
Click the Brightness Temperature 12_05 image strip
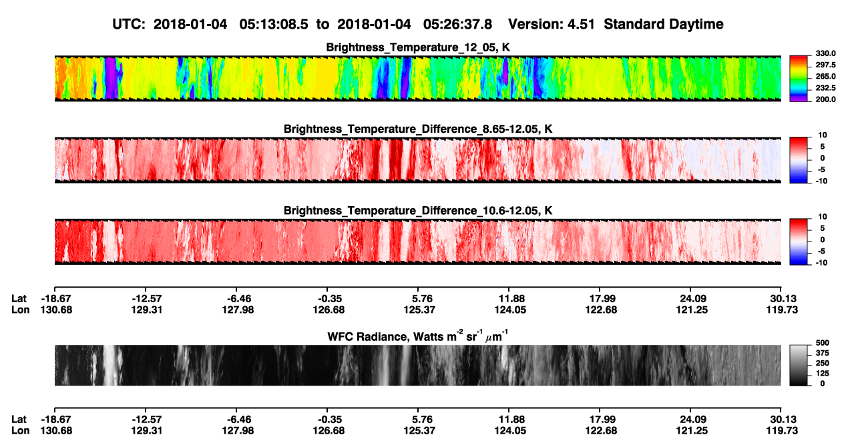[x=417, y=79]
